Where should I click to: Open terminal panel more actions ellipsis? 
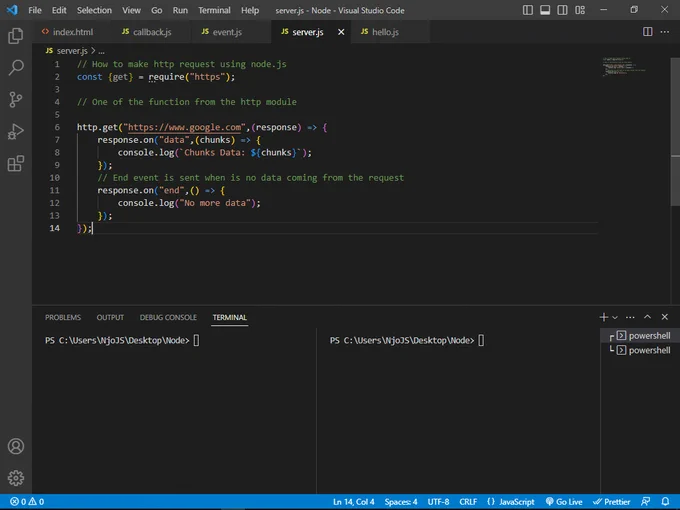point(630,317)
